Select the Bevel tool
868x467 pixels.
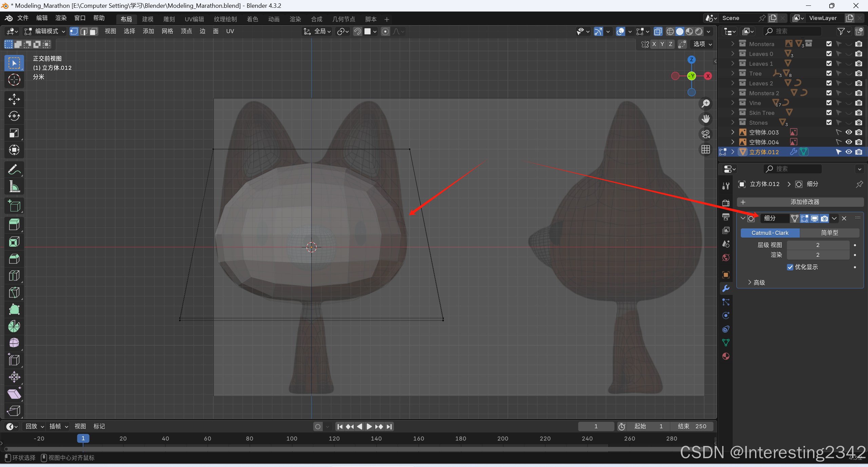[x=14, y=259]
